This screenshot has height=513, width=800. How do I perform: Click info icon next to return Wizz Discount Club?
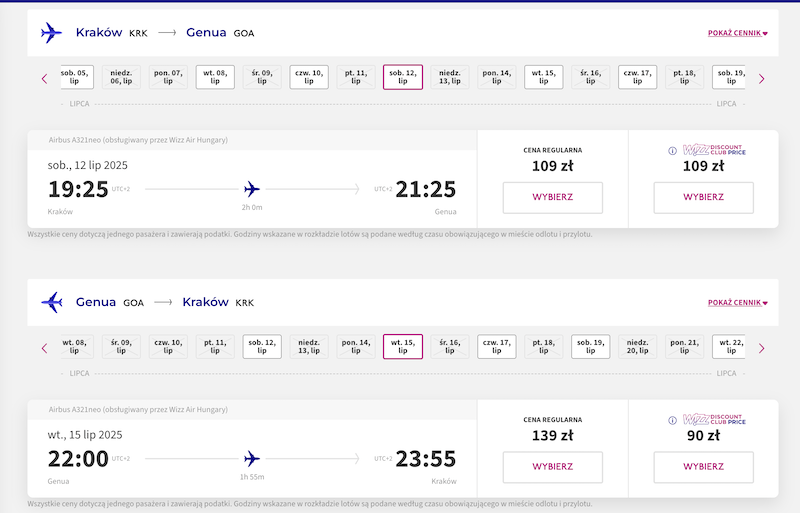(x=672, y=420)
